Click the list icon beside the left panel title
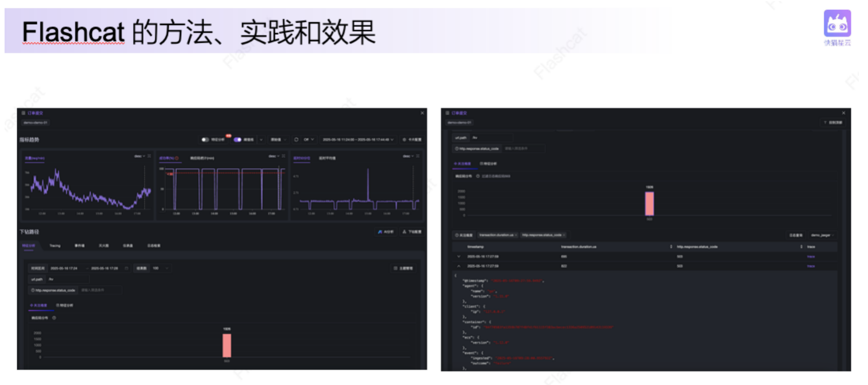 click(x=23, y=113)
